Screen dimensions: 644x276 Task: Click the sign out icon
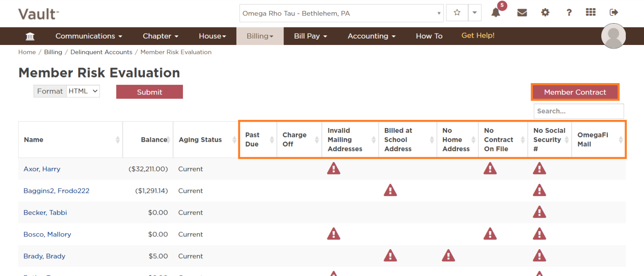coord(614,13)
